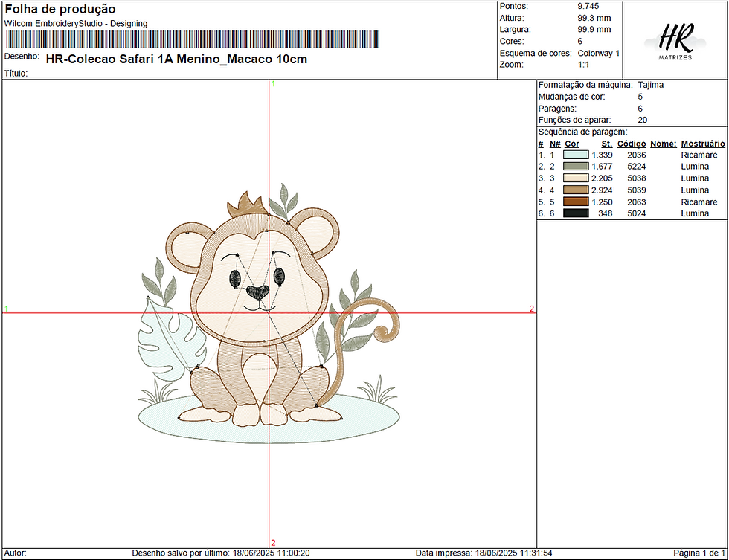Click stitch count 1.250 in row 5

tap(602, 202)
